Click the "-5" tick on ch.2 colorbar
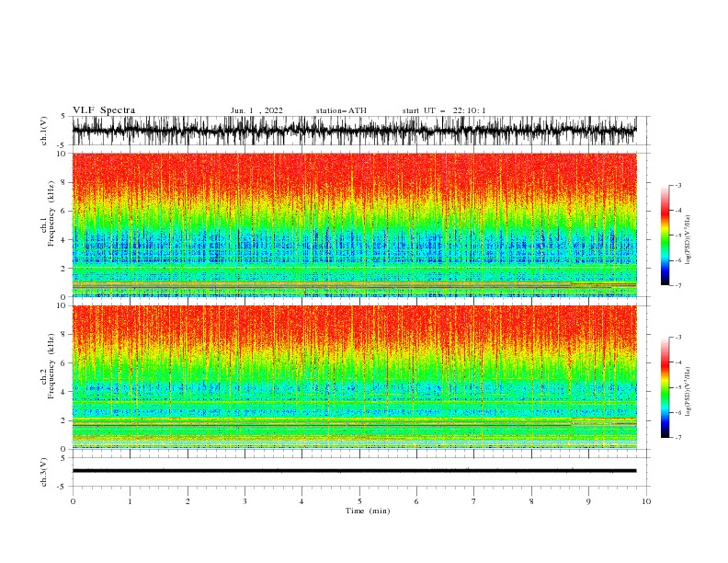This screenshot has width=728, height=563. (x=677, y=387)
